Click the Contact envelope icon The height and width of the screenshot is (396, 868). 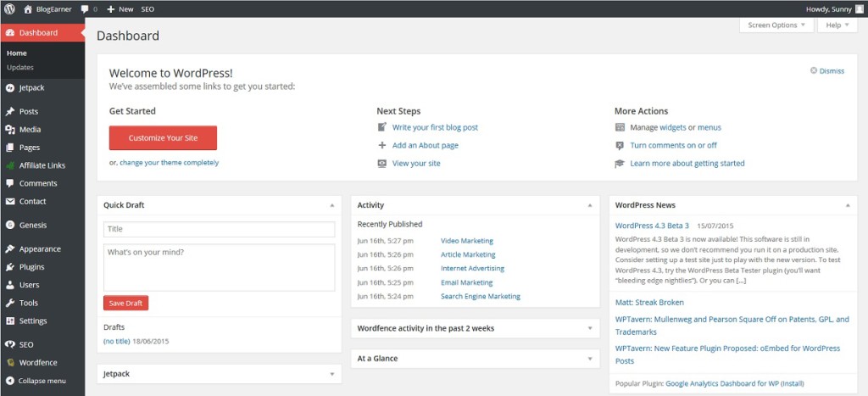tap(10, 202)
